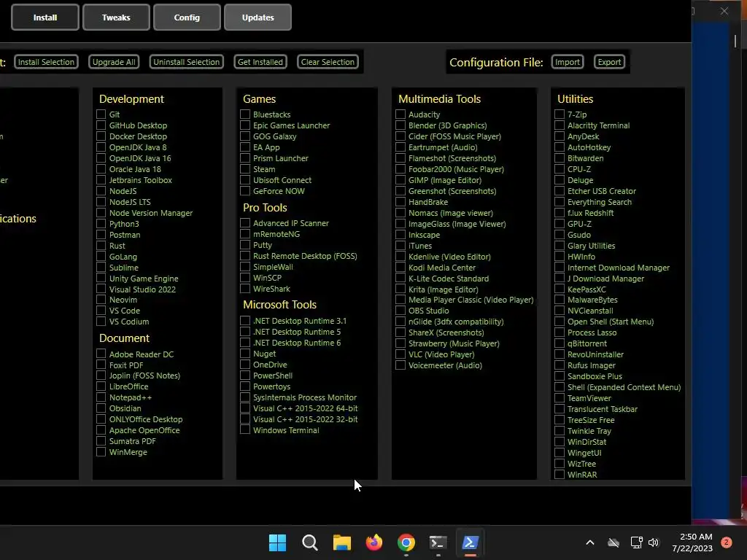Tick the Putty checkbox
This screenshot has height=560, width=747.
[245, 245]
